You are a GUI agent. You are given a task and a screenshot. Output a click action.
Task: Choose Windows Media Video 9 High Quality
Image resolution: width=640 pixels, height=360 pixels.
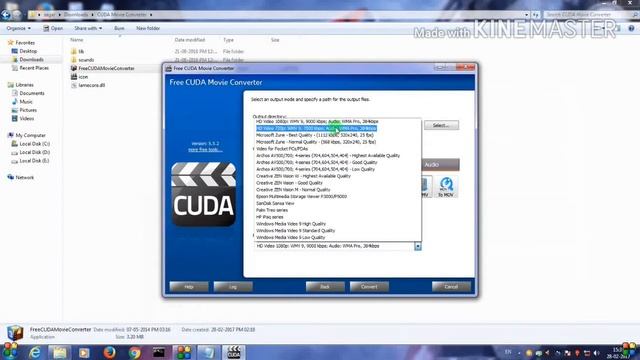pos(291,224)
